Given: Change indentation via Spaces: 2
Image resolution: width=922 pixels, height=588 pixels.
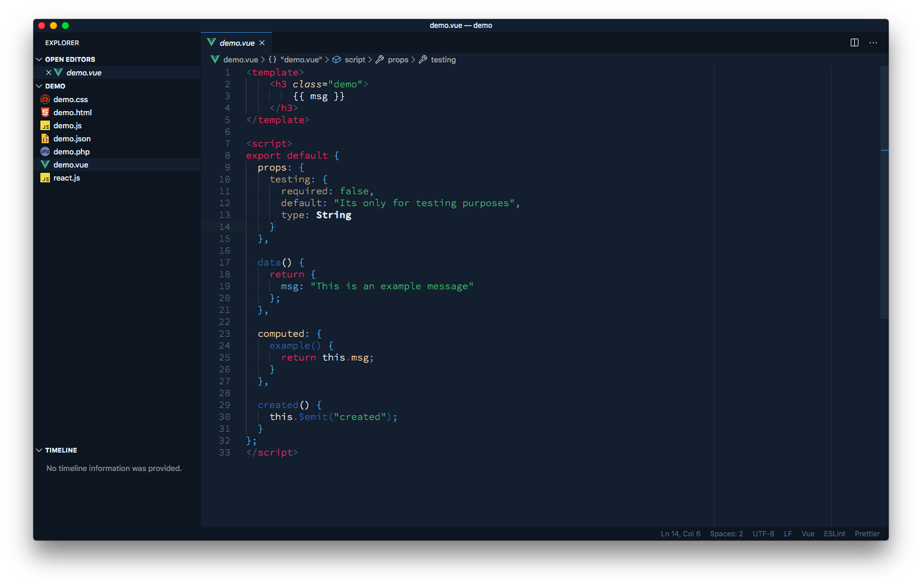Looking at the screenshot, I should (x=727, y=534).
